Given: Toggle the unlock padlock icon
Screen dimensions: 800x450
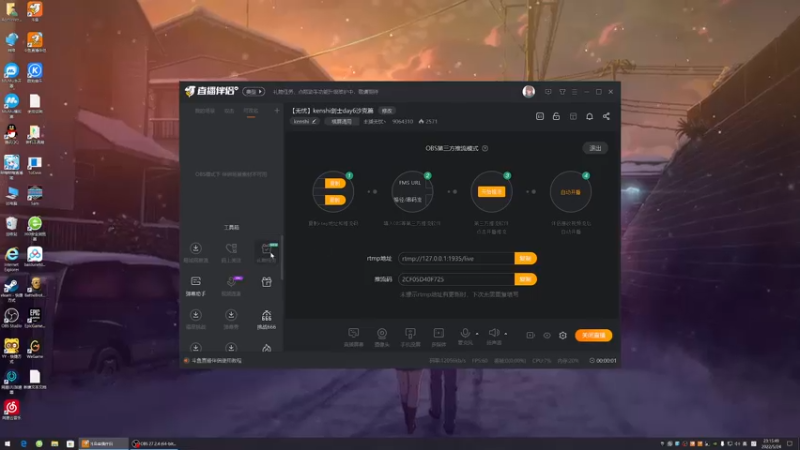Looking at the screenshot, I should [x=556, y=116].
